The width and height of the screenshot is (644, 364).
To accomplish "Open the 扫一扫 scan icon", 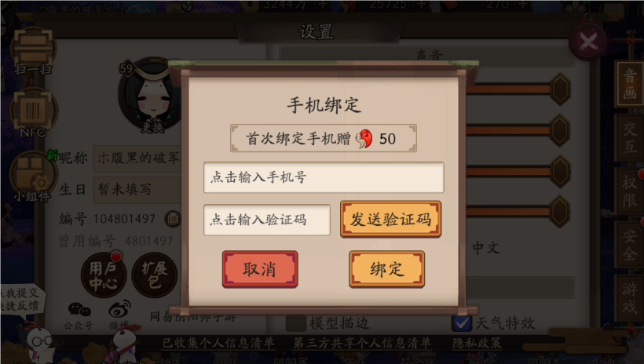I will (33, 50).
